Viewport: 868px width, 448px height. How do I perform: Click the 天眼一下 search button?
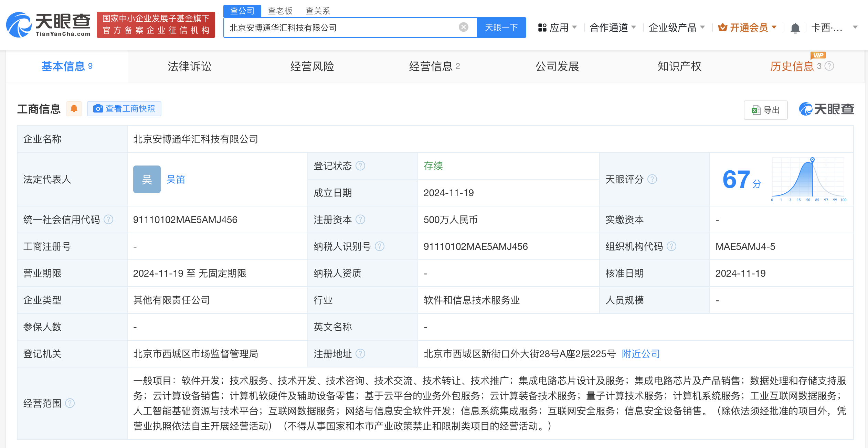point(501,27)
